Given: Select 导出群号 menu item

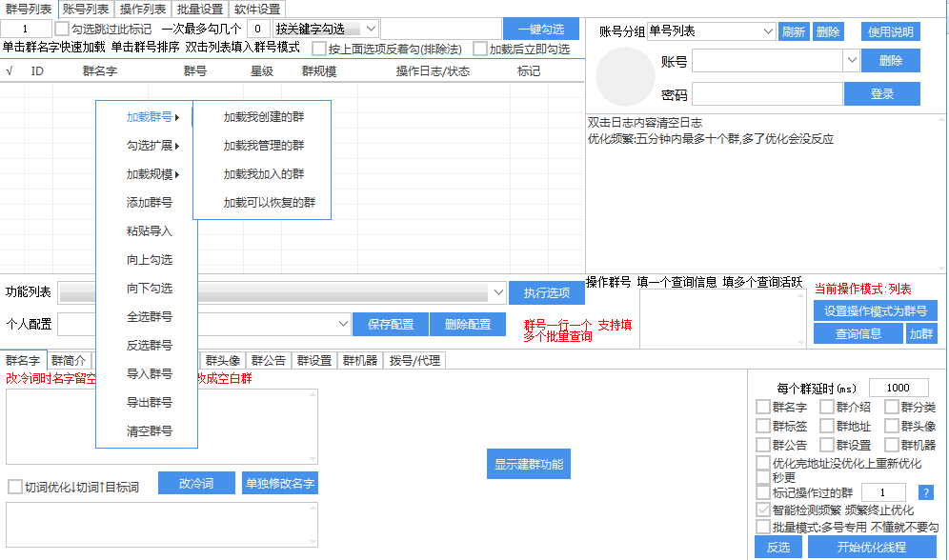Looking at the screenshot, I should [x=149, y=402].
